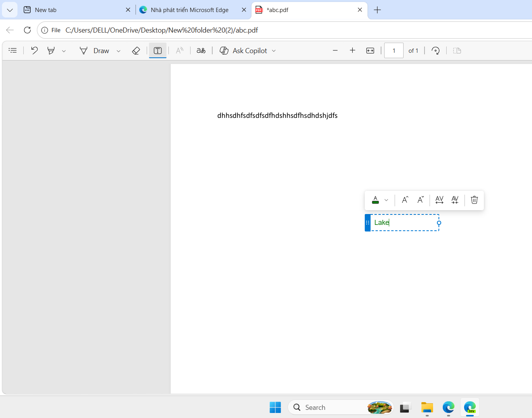
Task: Select the Erase tool
Action: (136, 50)
